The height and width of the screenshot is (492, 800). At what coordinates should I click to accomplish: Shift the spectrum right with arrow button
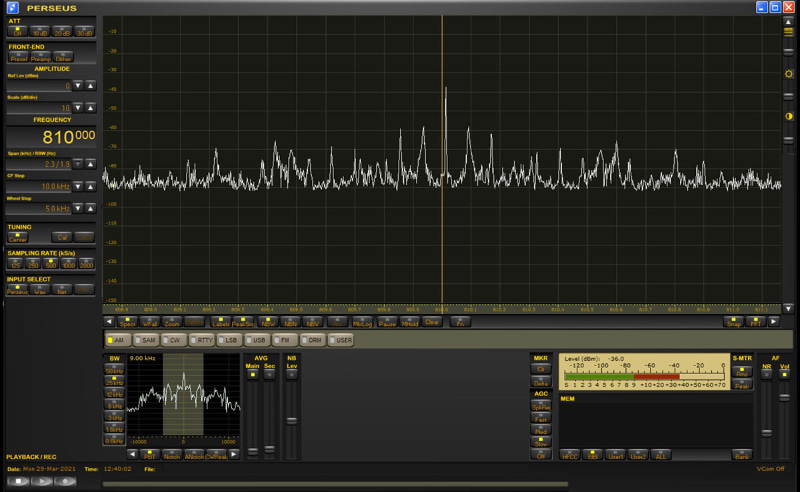coord(773,322)
